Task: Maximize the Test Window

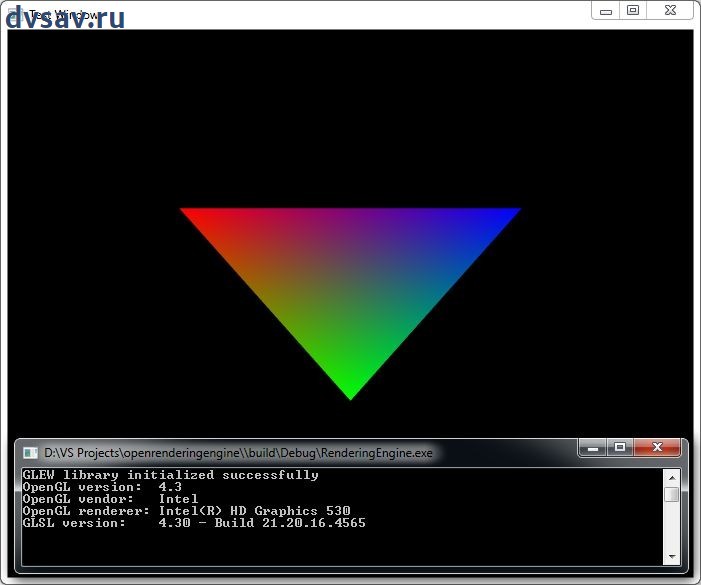Action: [632, 10]
